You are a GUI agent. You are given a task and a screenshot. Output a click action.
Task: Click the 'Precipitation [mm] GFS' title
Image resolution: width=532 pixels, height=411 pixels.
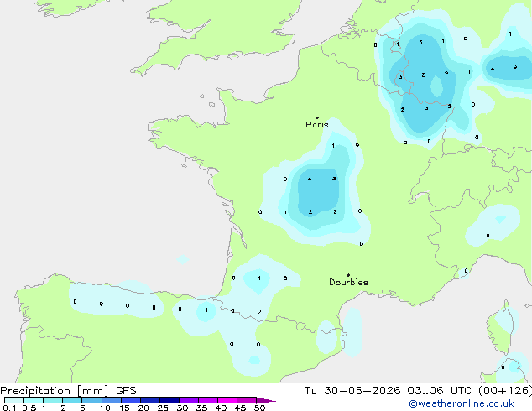pos(68,391)
